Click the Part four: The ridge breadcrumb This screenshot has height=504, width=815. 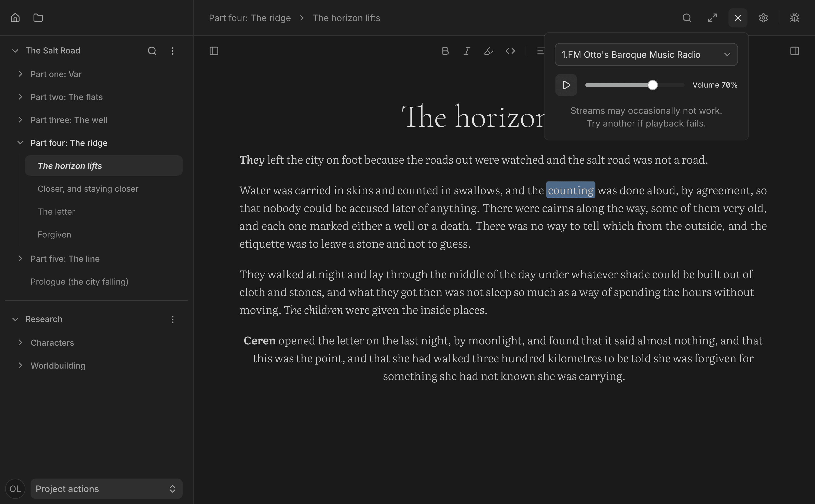pos(250,18)
